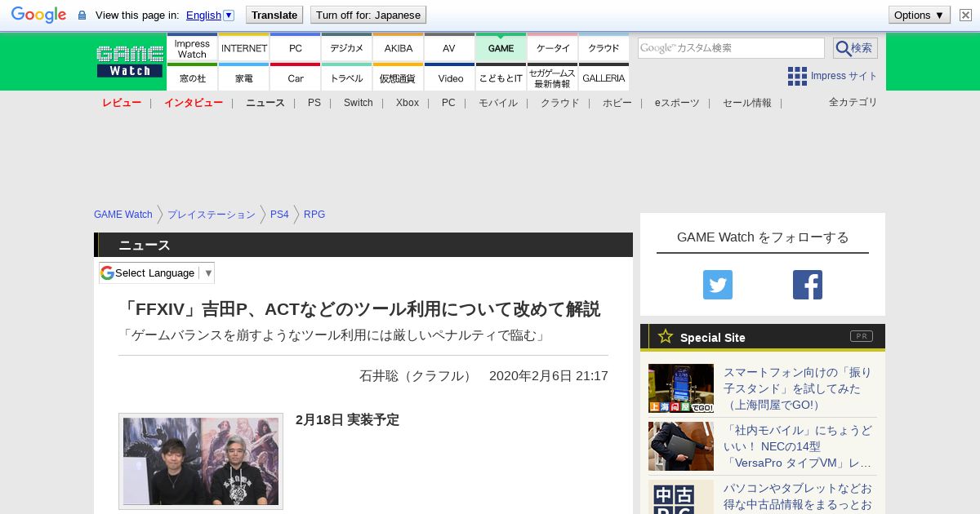This screenshot has height=514, width=980.
Task: Turn off translation for Japanese
Action: click(x=367, y=15)
